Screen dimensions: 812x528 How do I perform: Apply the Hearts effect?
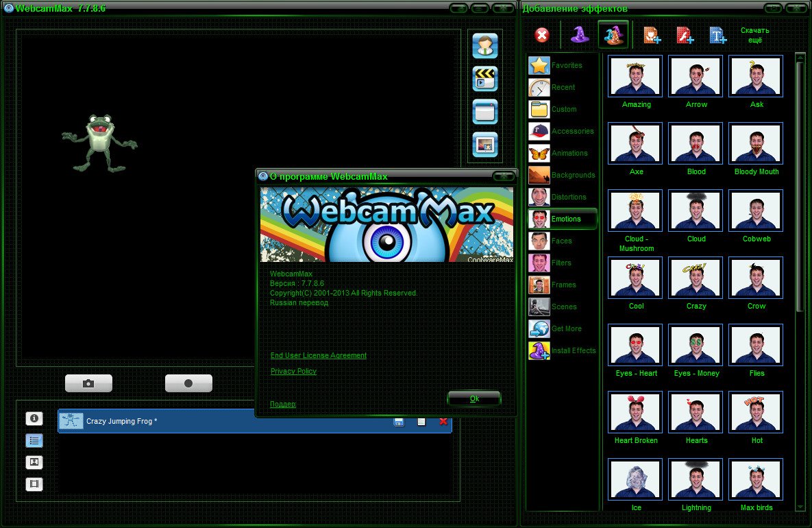pyautogui.click(x=696, y=412)
